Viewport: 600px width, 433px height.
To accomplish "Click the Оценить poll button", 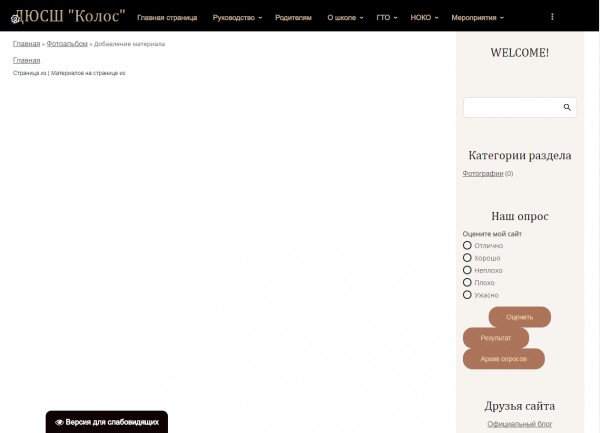I will (x=519, y=317).
